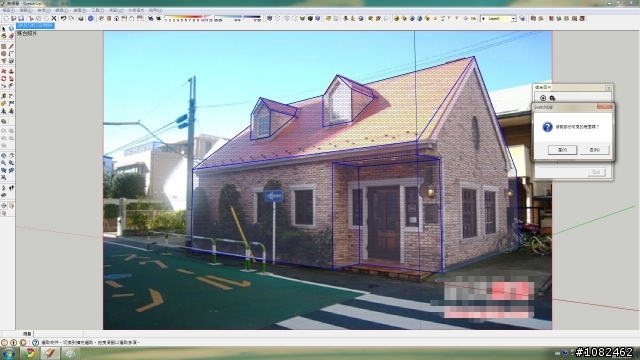
Task: Open the Windows Start button
Action: [9, 353]
